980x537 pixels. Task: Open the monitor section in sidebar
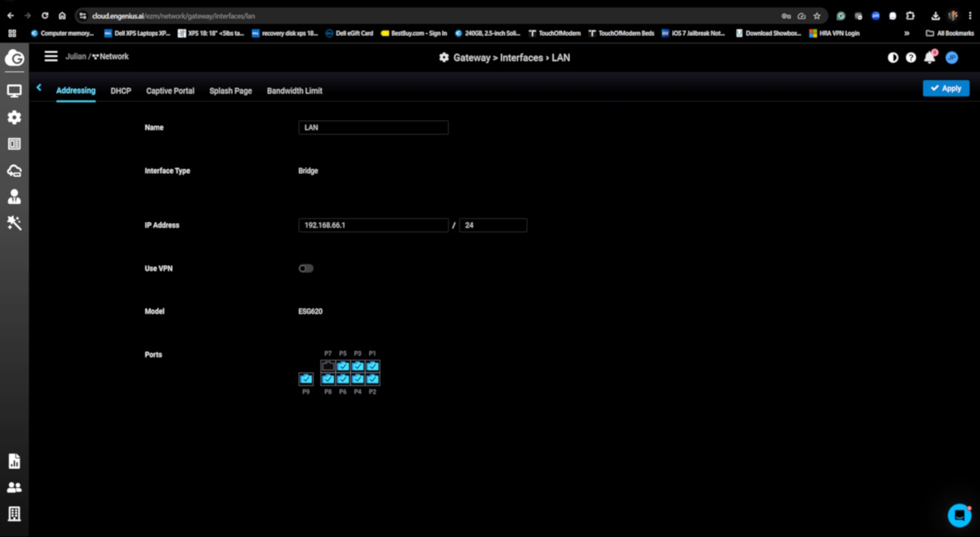(x=14, y=91)
